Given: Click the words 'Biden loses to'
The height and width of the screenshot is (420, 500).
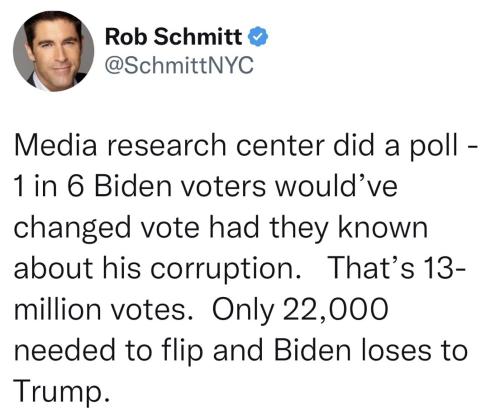Looking at the screenshot, I should pyautogui.click(x=370, y=350).
